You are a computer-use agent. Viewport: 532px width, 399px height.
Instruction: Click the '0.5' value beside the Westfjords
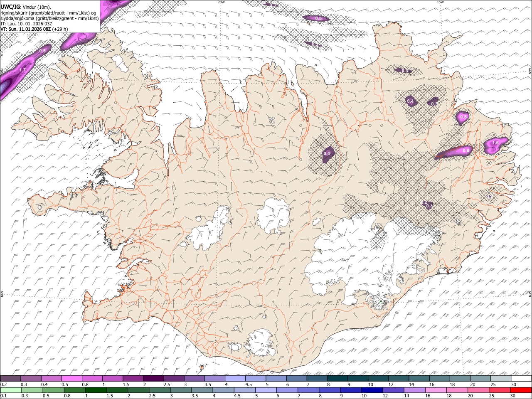point(42,51)
